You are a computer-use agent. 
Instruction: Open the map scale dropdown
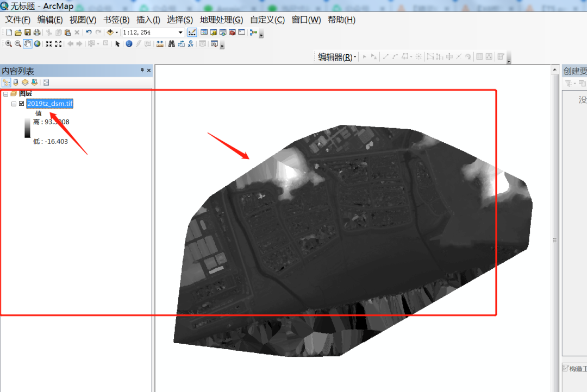180,33
